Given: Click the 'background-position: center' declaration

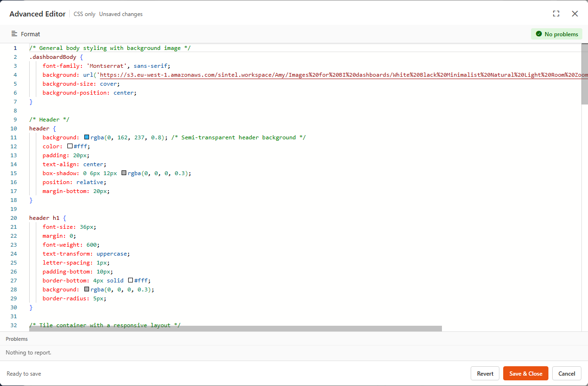Looking at the screenshot, I should coord(90,93).
